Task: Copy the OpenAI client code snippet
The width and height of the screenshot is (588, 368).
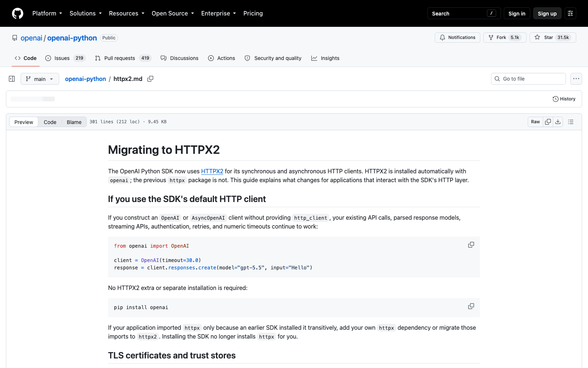Action: coord(471,245)
